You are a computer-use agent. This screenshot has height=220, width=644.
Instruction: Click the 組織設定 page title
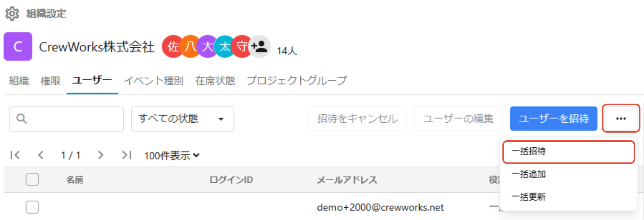point(46,14)
